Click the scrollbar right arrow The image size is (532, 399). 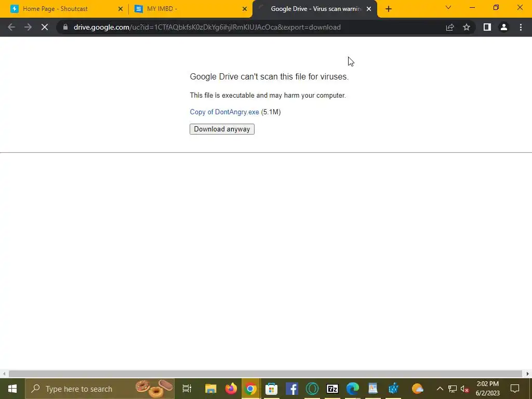(528, 374)
